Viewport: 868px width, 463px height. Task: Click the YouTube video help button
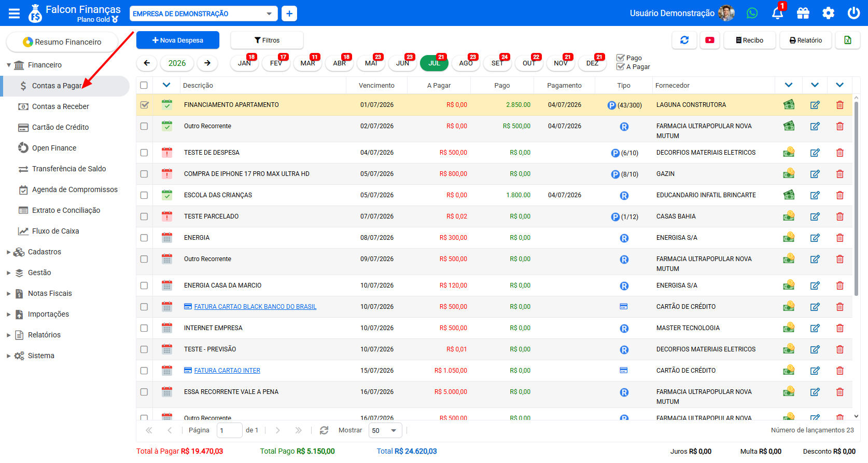pyautogui.click(x=710, y=40)
